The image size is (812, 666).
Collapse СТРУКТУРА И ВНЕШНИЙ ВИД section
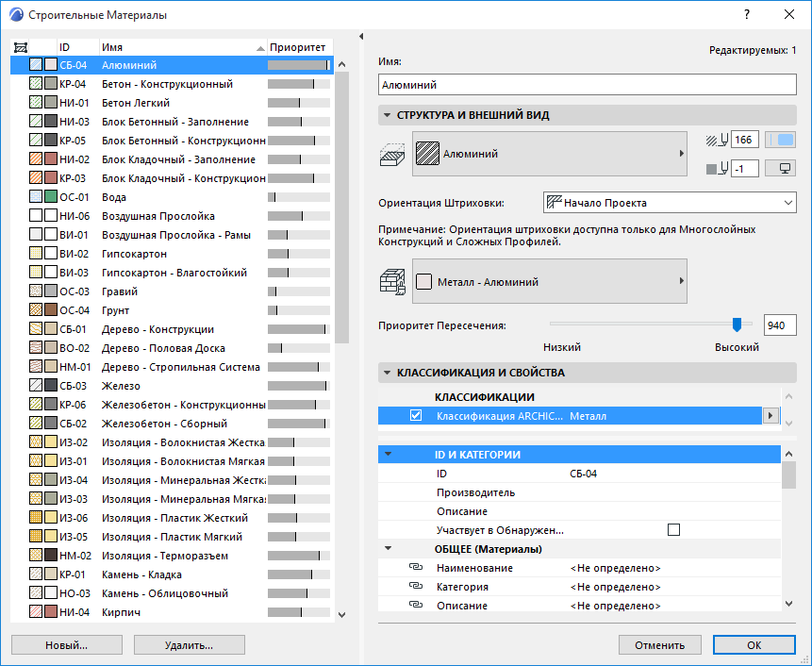point(387,115)
